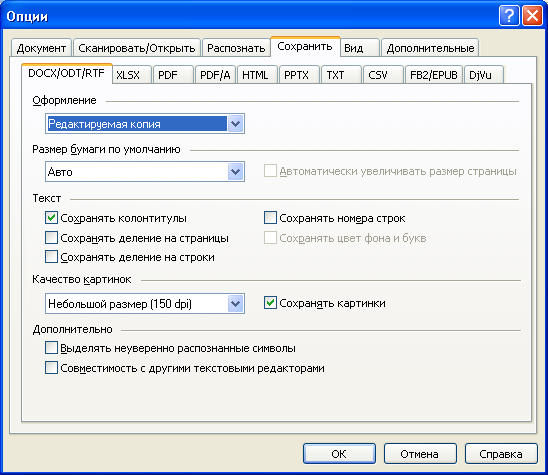The height and width of the screenshot is (475, 548).
Task: Click the Отмена button
Action: (420, 454)
